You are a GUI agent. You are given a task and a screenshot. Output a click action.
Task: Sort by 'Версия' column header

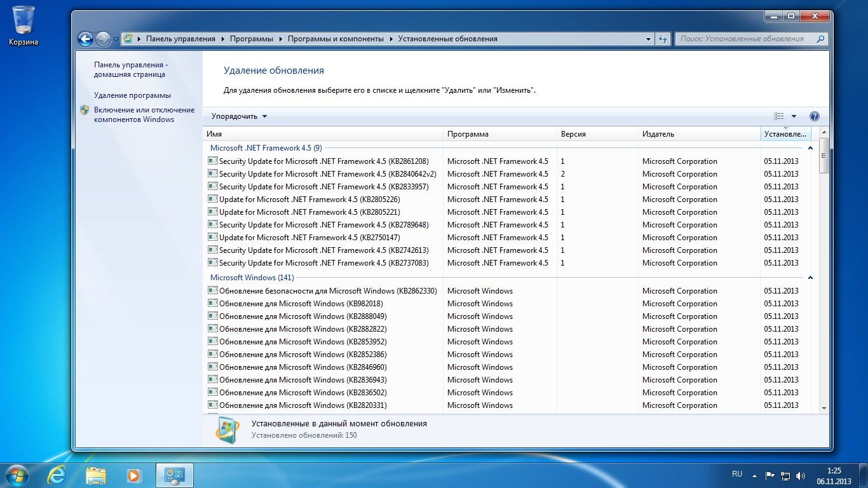coord(597,134)
